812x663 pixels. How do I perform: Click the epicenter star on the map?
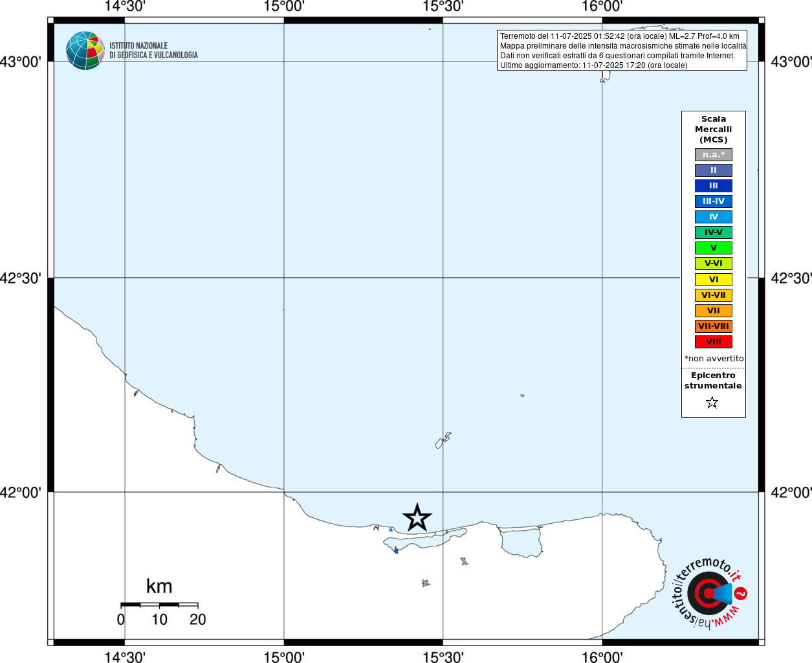tap(417, 518)
